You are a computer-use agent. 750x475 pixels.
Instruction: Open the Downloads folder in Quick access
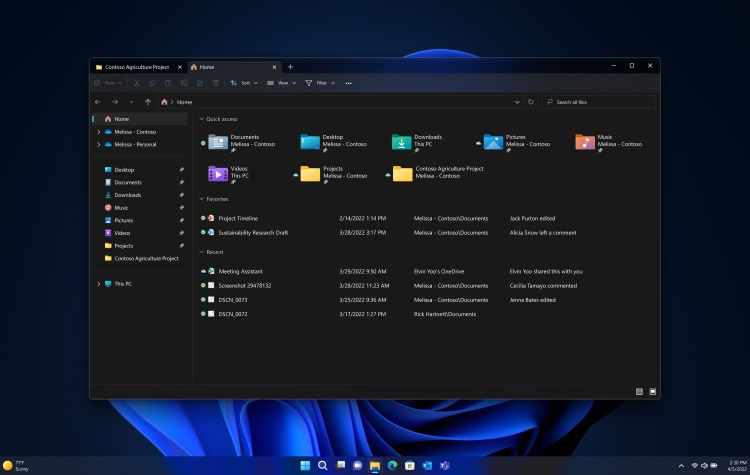tap(402, 142)
